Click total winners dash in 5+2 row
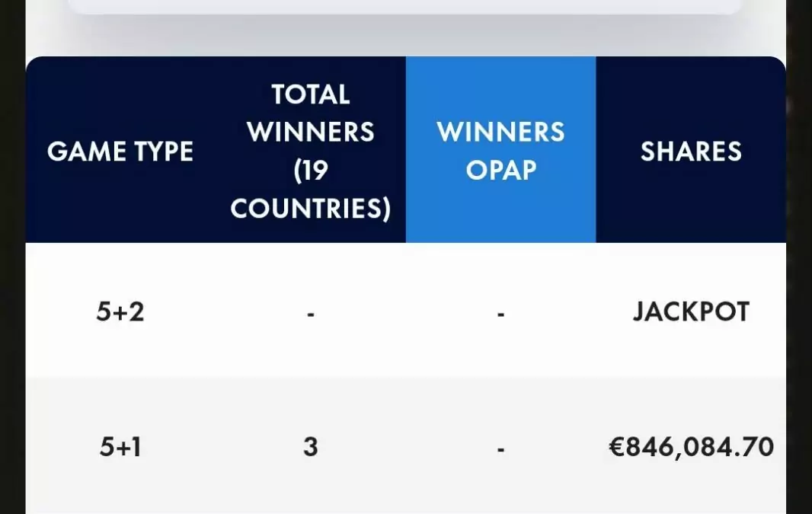 (x=311, y=312)
